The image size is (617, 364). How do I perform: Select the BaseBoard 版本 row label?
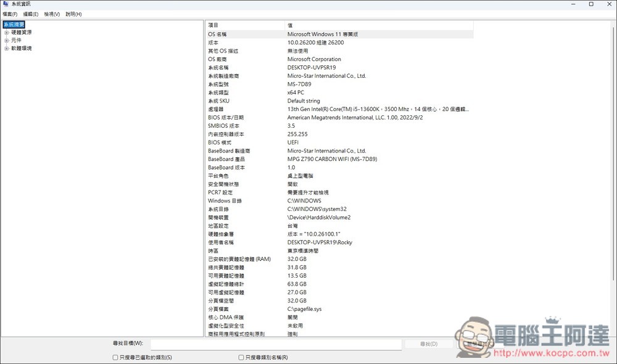click(x=226, y=167)
